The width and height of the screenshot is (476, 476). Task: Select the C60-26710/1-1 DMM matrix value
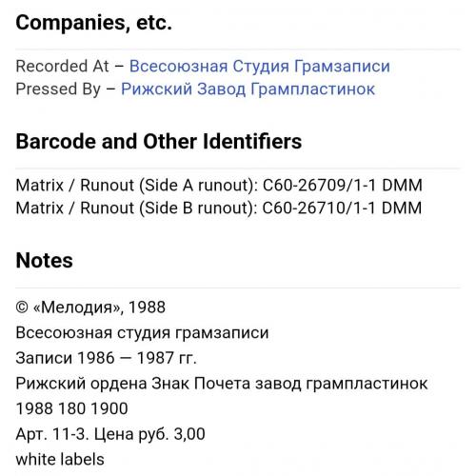pyautogui.click(x=342, y=208)
